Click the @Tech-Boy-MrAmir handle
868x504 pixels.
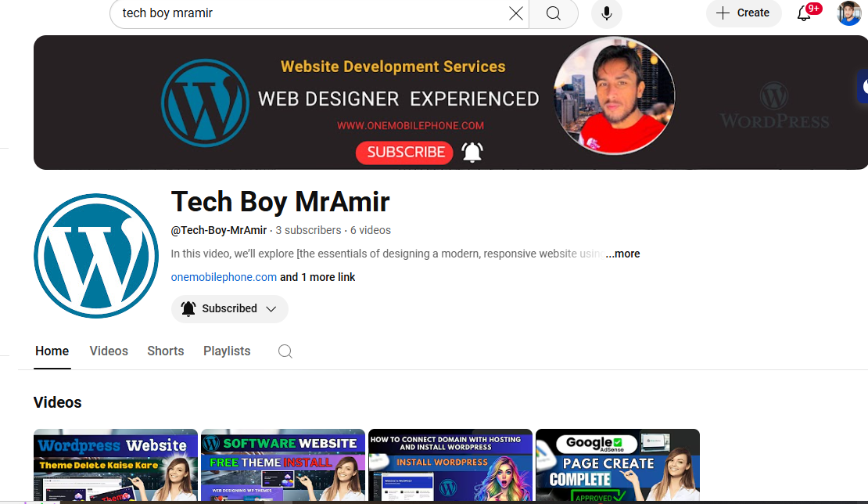pyautogui.click(x=219, y=230)
